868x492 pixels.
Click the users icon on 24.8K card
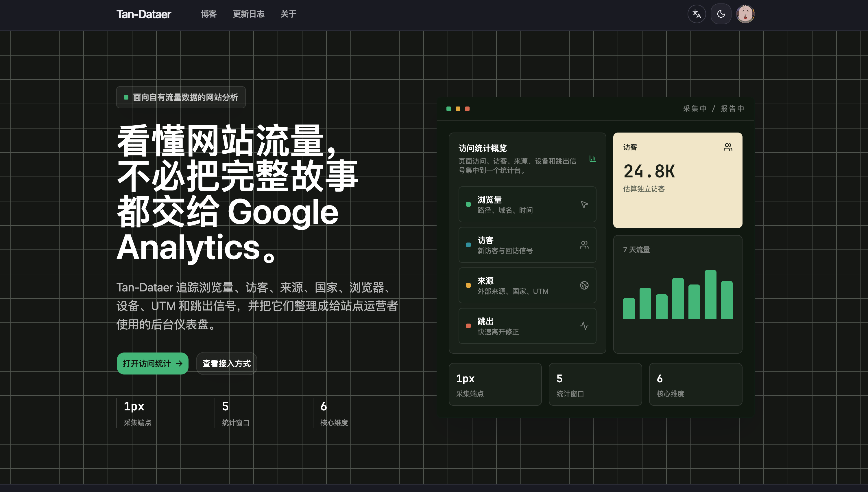[x=728, y=147]
